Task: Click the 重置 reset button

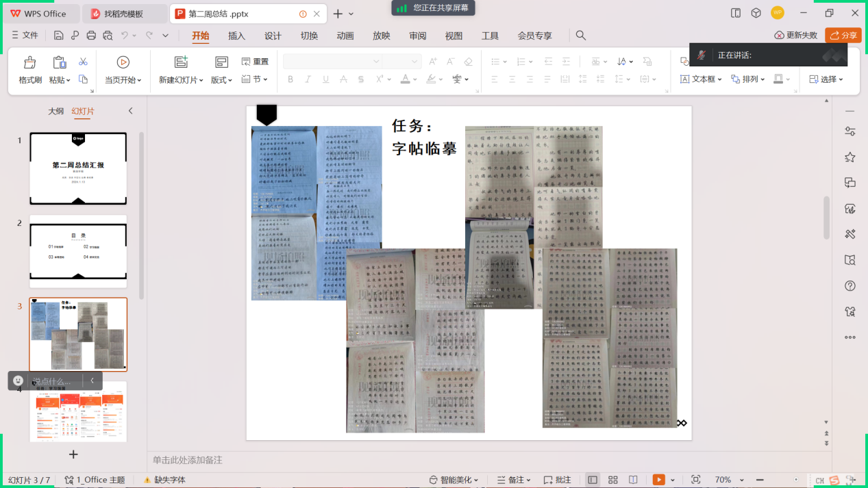Action: (255, 62)
